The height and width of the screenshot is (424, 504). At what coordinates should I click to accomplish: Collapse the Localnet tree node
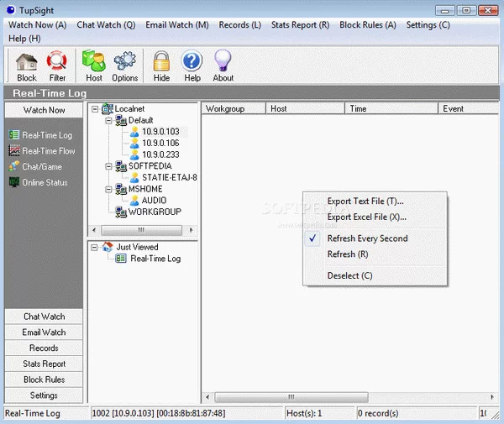point(95,109)
